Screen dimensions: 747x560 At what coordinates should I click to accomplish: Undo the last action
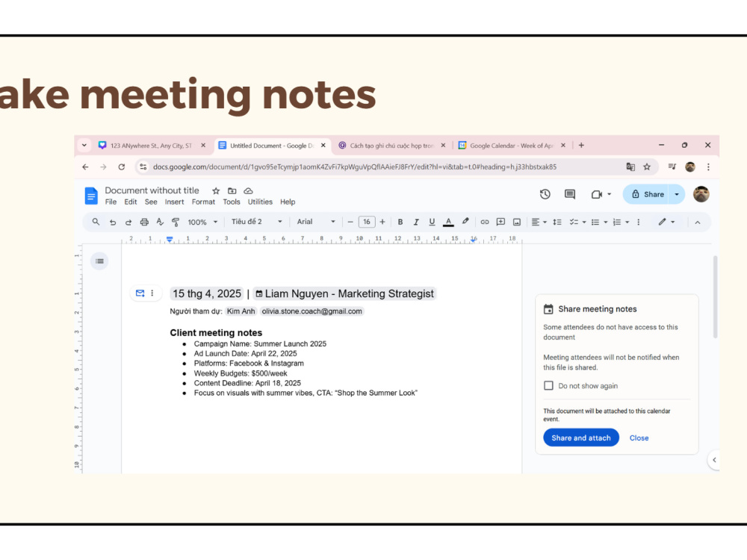(x=113, y=222)
